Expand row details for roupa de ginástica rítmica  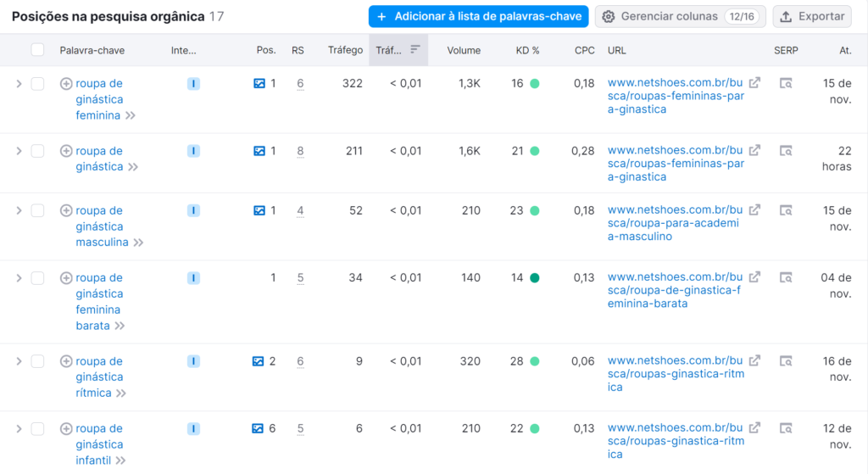tap(19, 361)
